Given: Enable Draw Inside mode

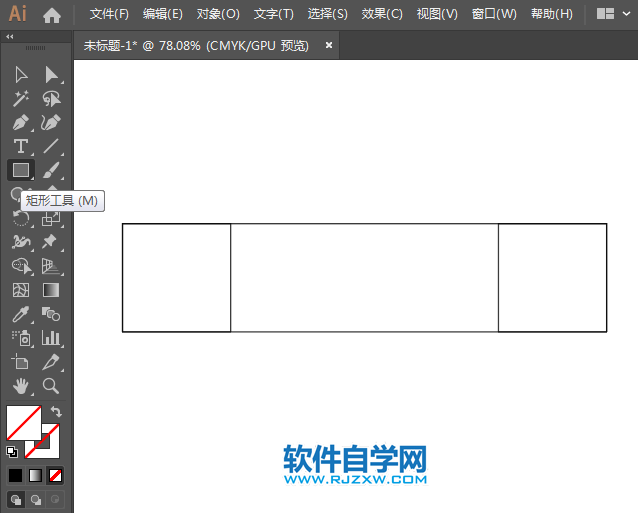Looking at the screenshot, I should point(55,500).
